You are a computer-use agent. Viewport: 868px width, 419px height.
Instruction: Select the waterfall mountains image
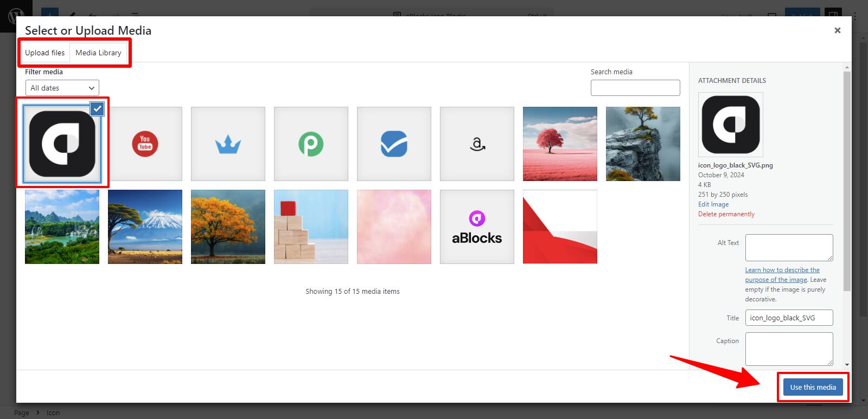62,227
